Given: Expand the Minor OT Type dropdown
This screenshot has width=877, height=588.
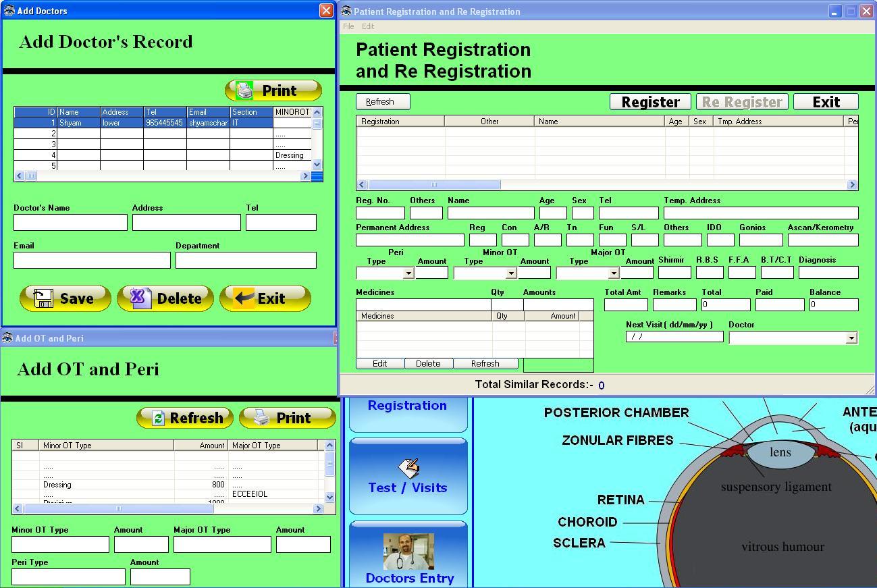Looking at the screenshot, I should 511,273.
